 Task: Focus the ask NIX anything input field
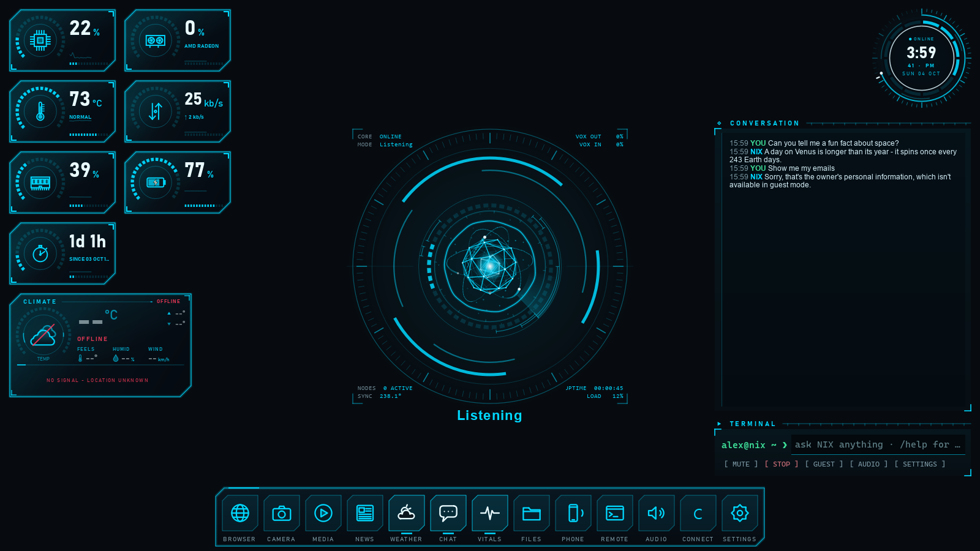click(878, 445)
